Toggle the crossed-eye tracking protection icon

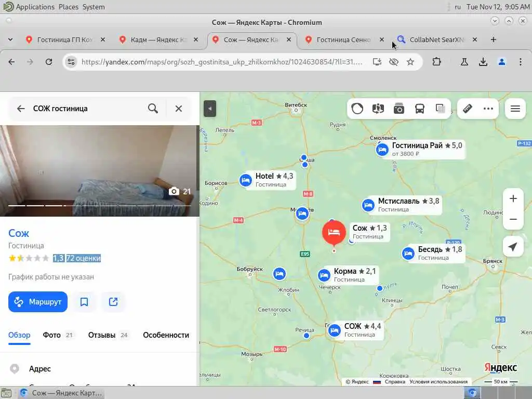(x=394, y=62)
